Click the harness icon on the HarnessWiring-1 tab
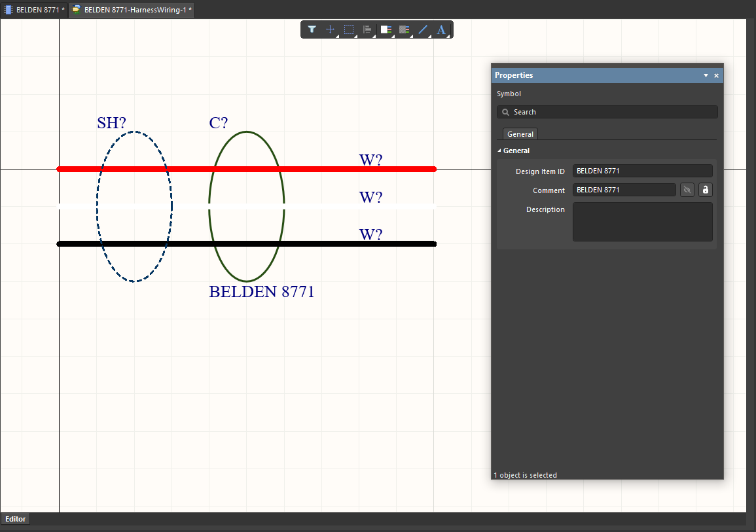This screenshot has height=532, width=756. click(x=75, y=10)
